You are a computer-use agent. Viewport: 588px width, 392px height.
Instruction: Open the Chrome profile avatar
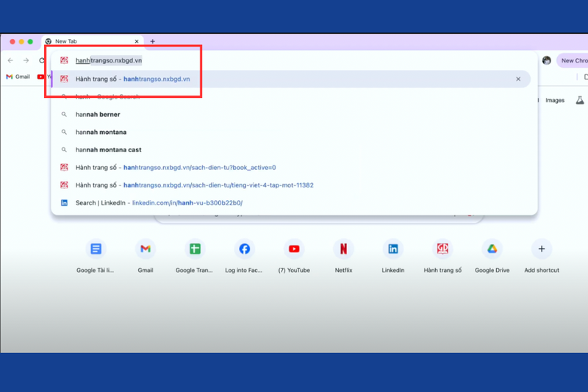(x=546, y=60)
